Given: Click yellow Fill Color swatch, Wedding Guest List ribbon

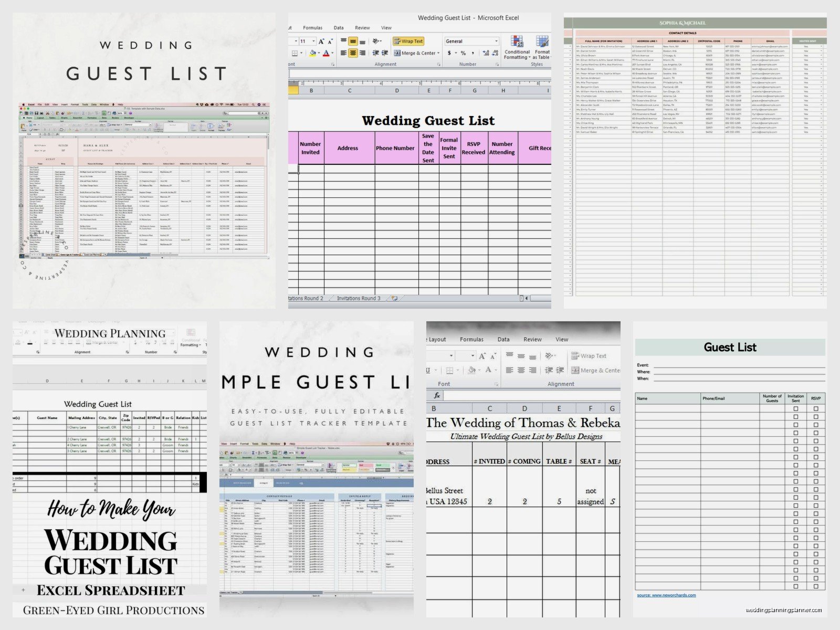Looking at the screenshot, I should tap(312, 53).
